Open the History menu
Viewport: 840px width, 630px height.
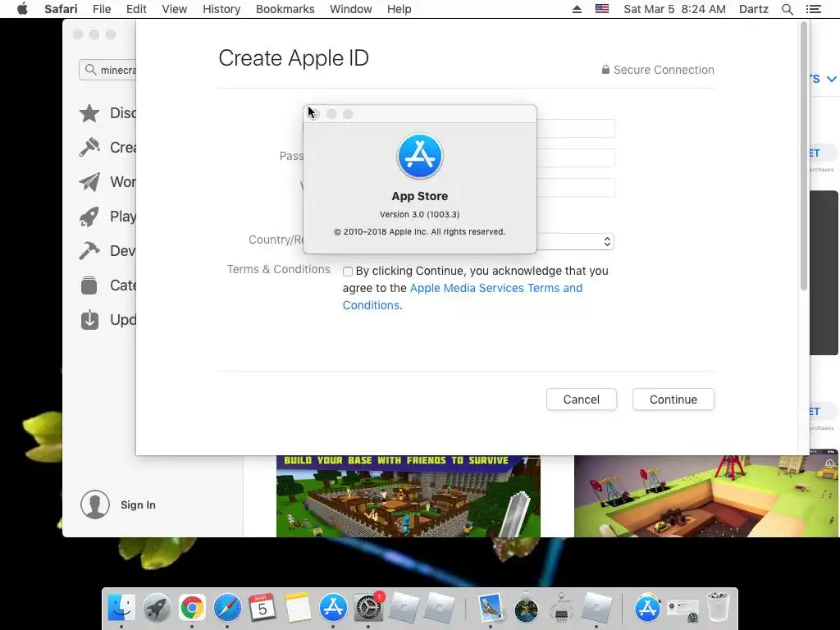coord(221,9)
